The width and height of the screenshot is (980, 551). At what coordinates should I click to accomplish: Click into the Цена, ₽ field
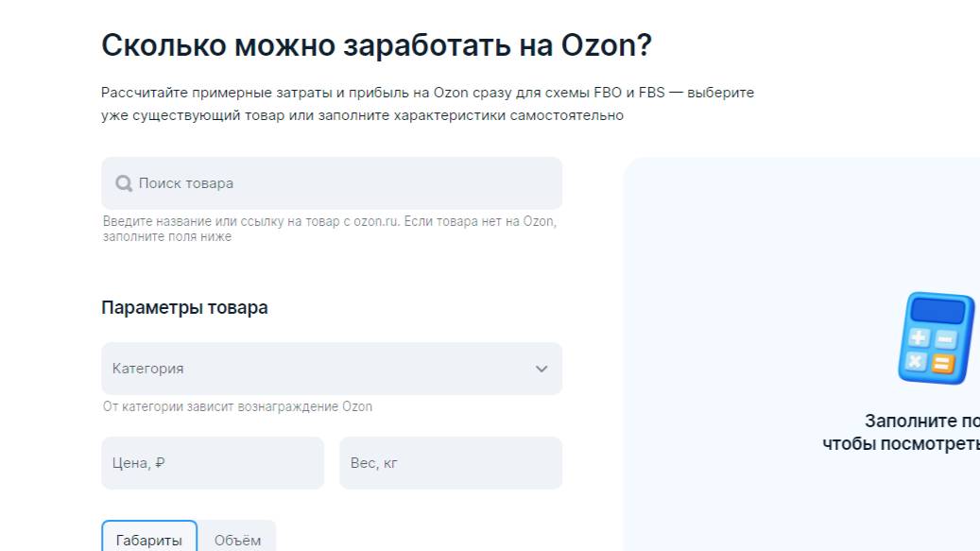pyautogui.click(x=213, y=463)
